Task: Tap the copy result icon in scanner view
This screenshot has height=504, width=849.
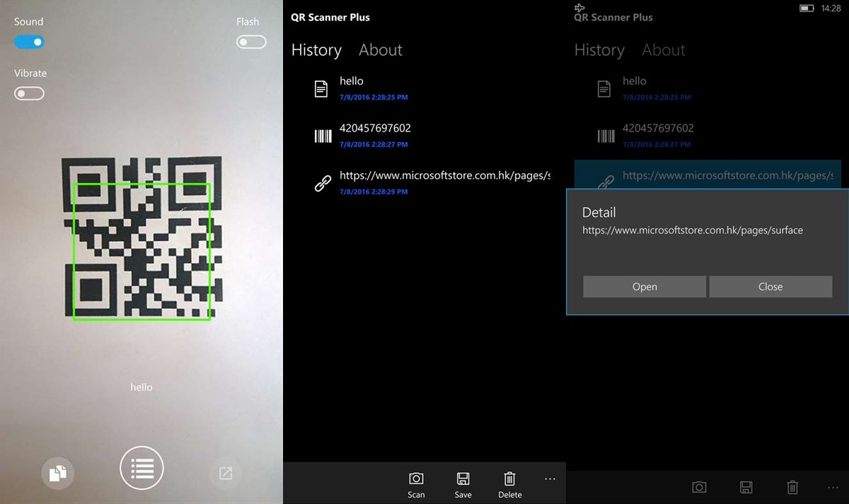Action: click(x=57, y=474)
